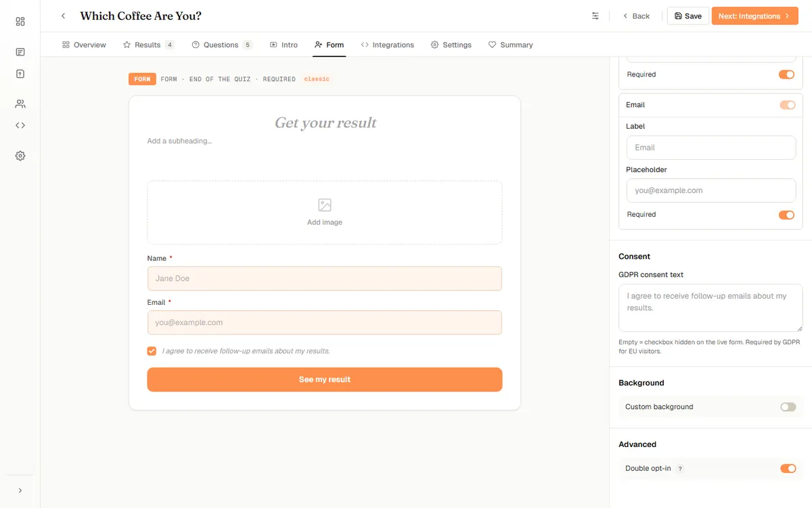812x508 pixels.
Task: Click the orange FORM badge
Action: click(142, 79)
